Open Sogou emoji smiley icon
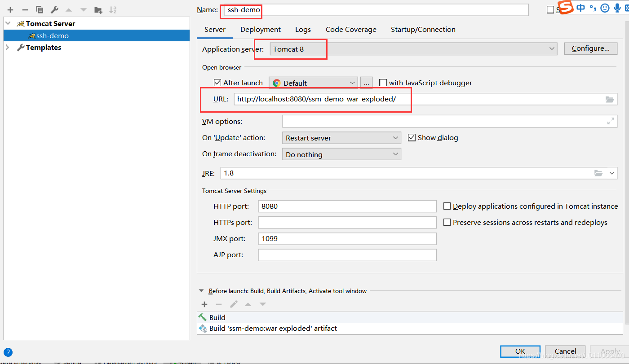 coord(605,8)
